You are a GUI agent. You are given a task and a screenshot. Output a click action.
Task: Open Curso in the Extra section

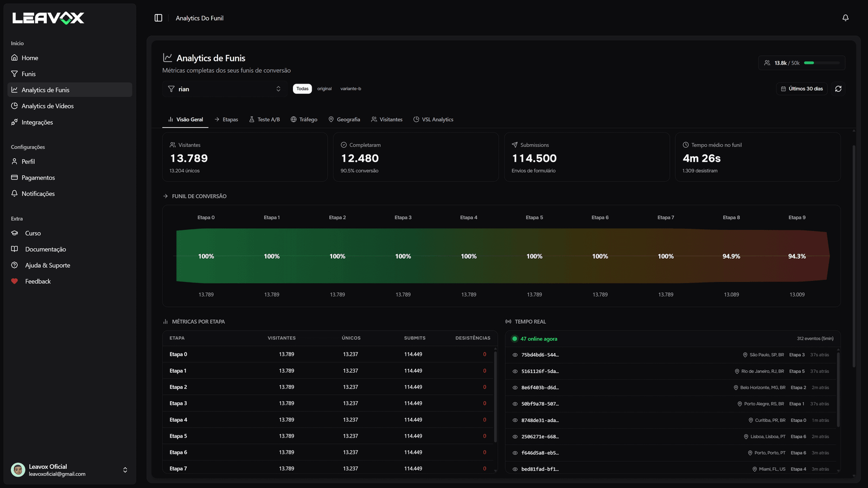(69, 233)
